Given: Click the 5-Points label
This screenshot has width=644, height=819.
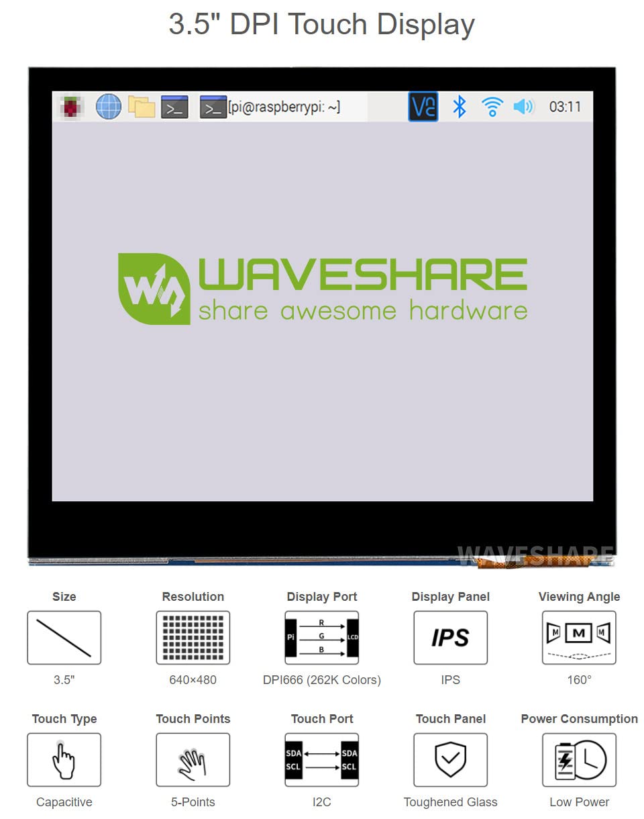Looking at the screenshot, I should 193,802.
